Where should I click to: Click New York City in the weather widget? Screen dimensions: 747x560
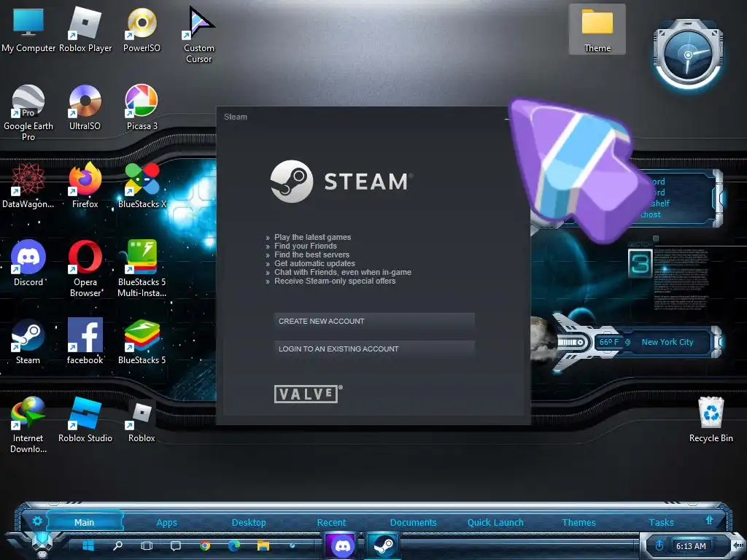pos(667,342)
